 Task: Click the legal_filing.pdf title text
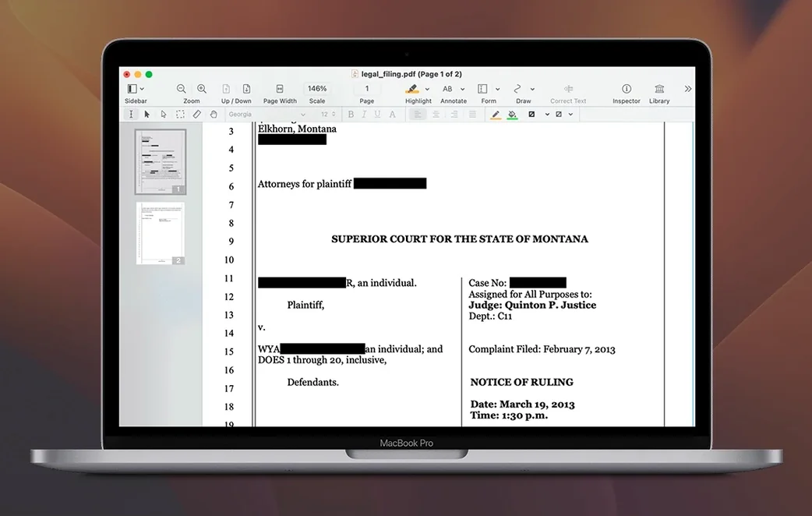click(411, 74)
